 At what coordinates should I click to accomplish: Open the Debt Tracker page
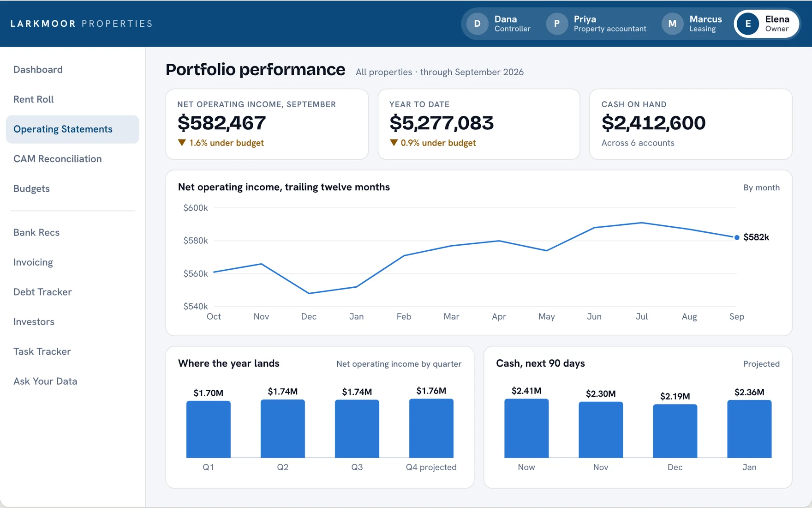pyautogui.click(x=72, y=292)
